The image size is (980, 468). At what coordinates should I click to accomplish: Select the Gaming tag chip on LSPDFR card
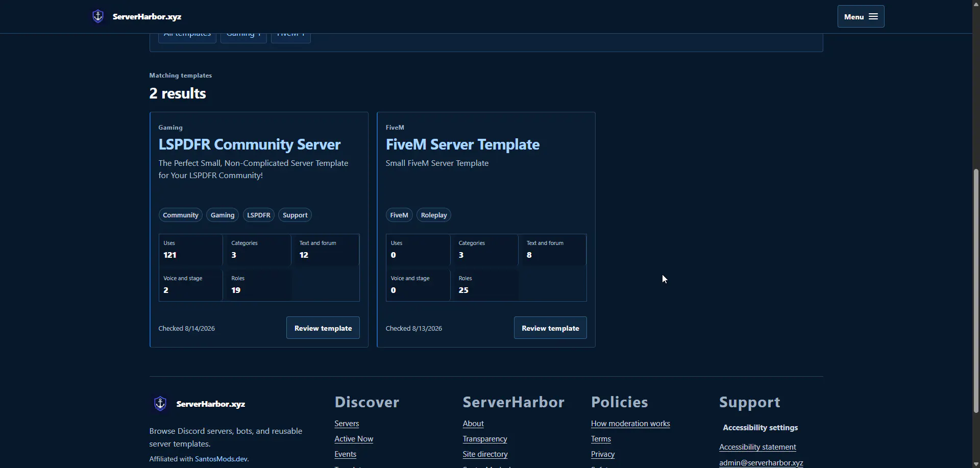click(x=223, y=215)
